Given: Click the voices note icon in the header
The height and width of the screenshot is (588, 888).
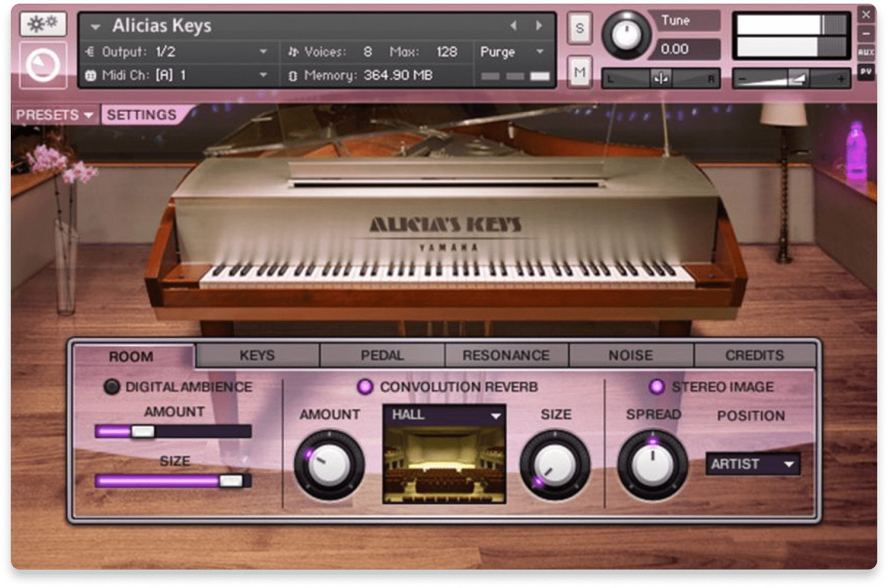Looking at the screenshot, I should pyautogui.click(x=293, y=51).
